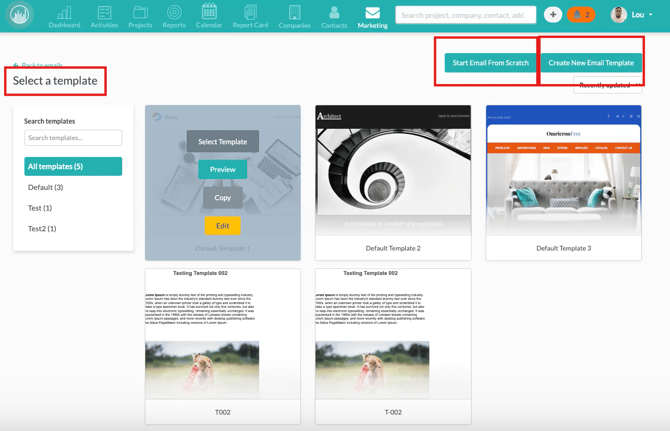
Task: Open the Recently updated sort dropdown
Action: coord(608,86)
